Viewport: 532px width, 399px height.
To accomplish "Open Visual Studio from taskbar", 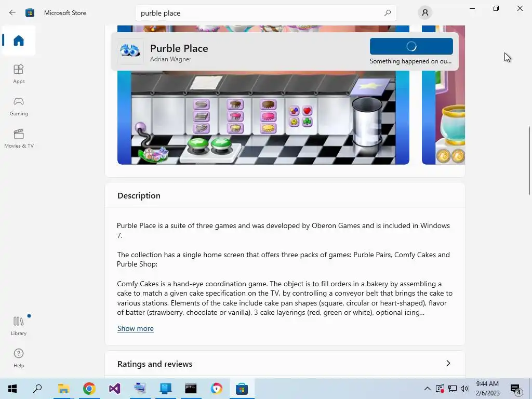I will (x=115, y=389).
